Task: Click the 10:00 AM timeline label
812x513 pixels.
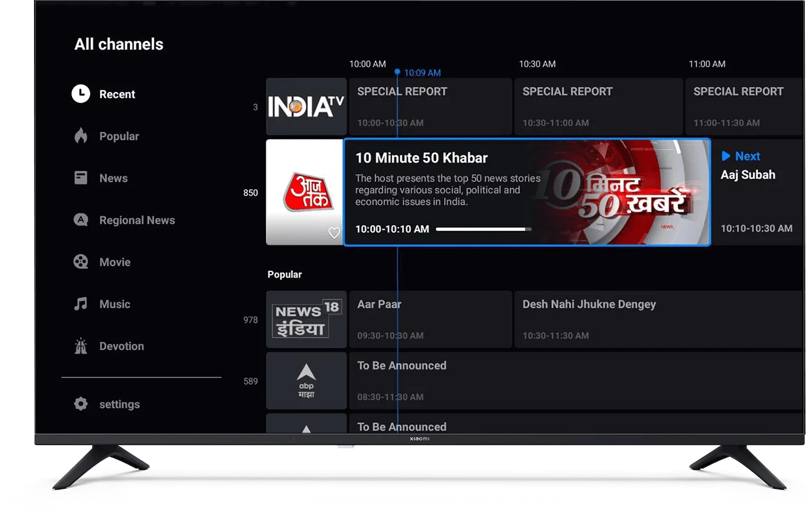Action: (x=368, y=64)
